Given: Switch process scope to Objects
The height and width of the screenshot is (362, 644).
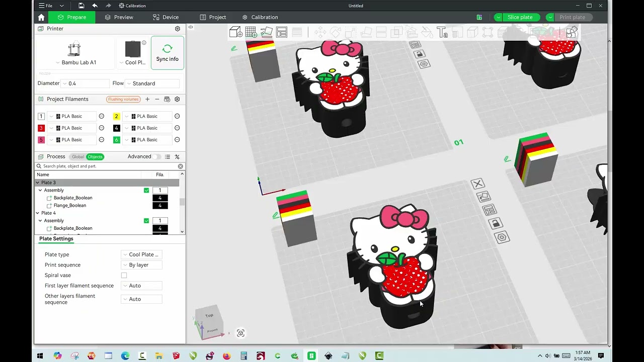Looking at the screenshot, I should click(x=95, y=157).
